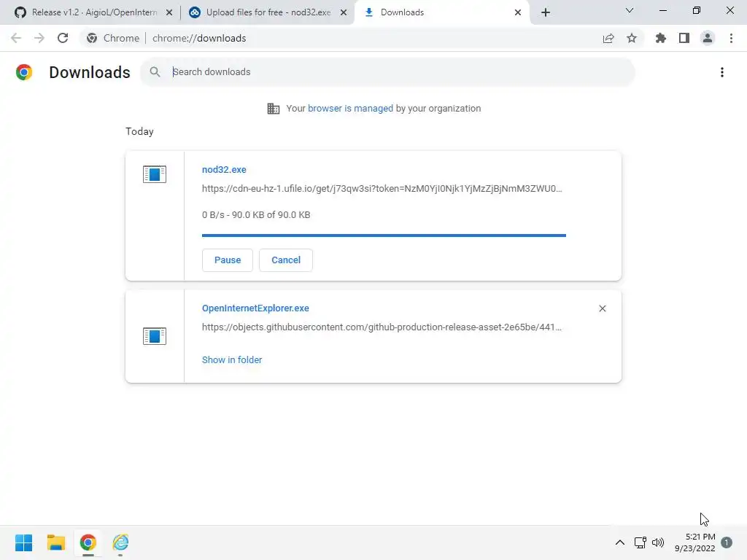The width and height of the screenshot is (747, 560).
Task: Click the Today date heading
Action: (x=139, y=131)
